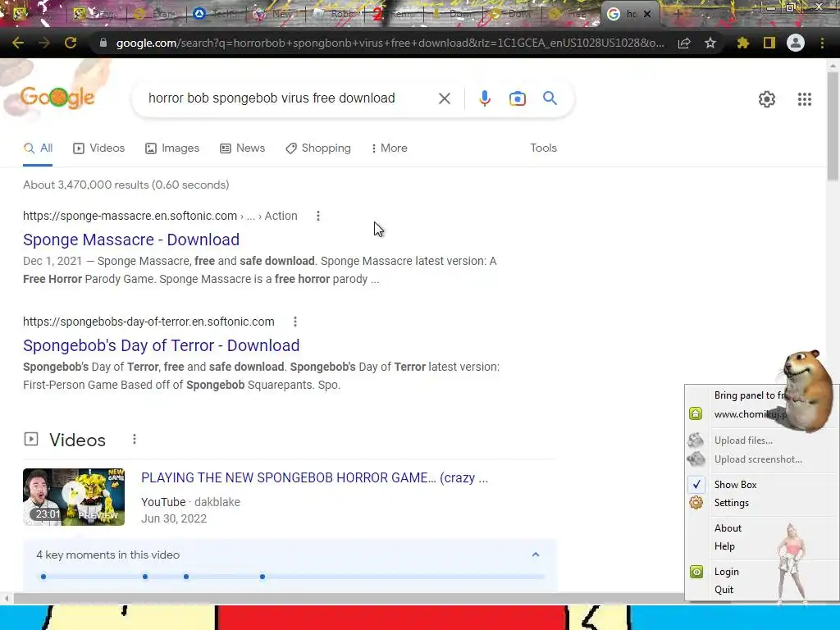Open the Chrome profile avatar
840x630 pixels.
pos(796,43)
